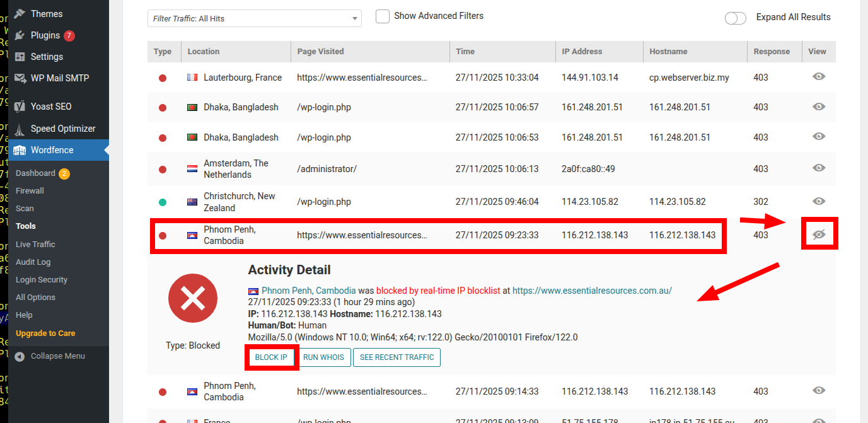This screenshot has height=423, width=868.
Task: Click the Speed Optimizer rocket icon
Action: (x=20, y=129)
